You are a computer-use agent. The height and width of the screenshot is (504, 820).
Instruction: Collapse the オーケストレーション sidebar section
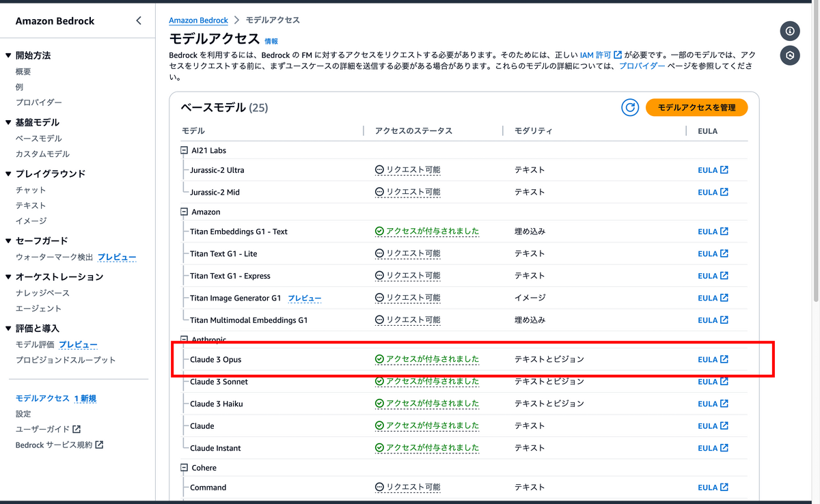[x=8, y=277]
